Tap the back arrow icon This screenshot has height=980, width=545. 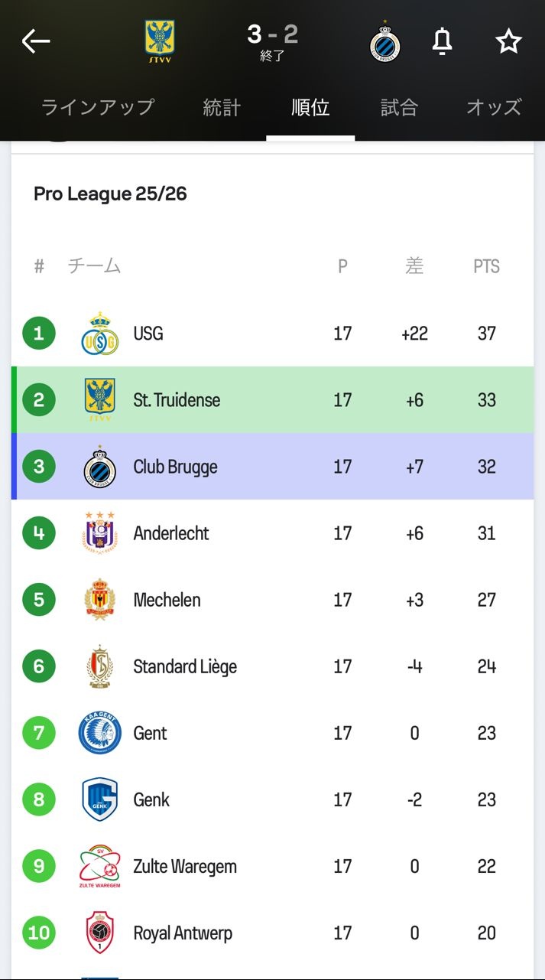[x=35, y=41]
